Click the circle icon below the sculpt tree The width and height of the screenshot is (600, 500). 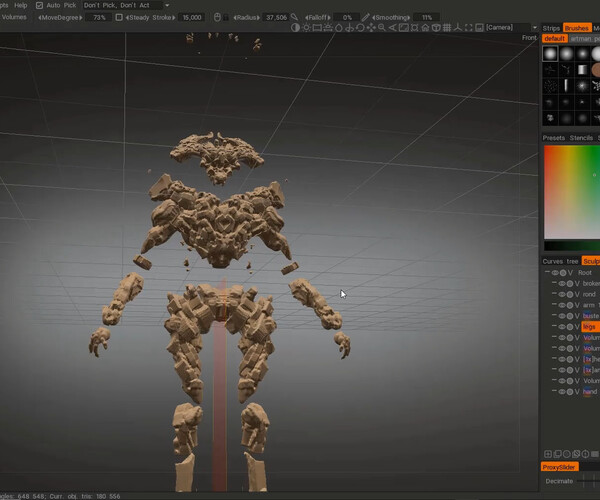pos(567,454)
